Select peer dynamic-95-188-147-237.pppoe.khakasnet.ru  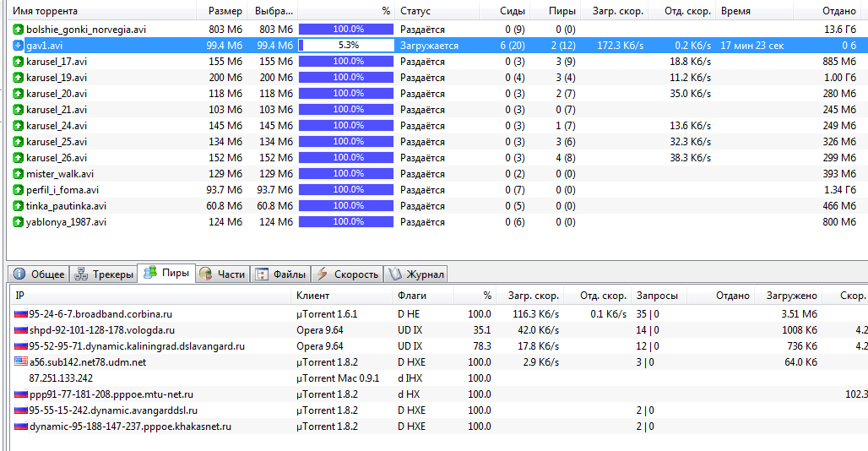(x=130, y=427)
